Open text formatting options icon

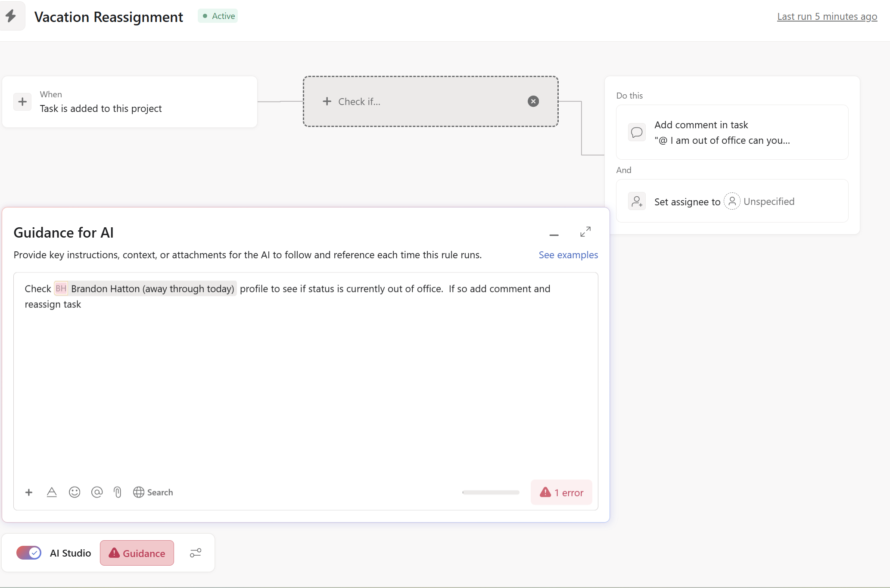[x=52, y=492]
